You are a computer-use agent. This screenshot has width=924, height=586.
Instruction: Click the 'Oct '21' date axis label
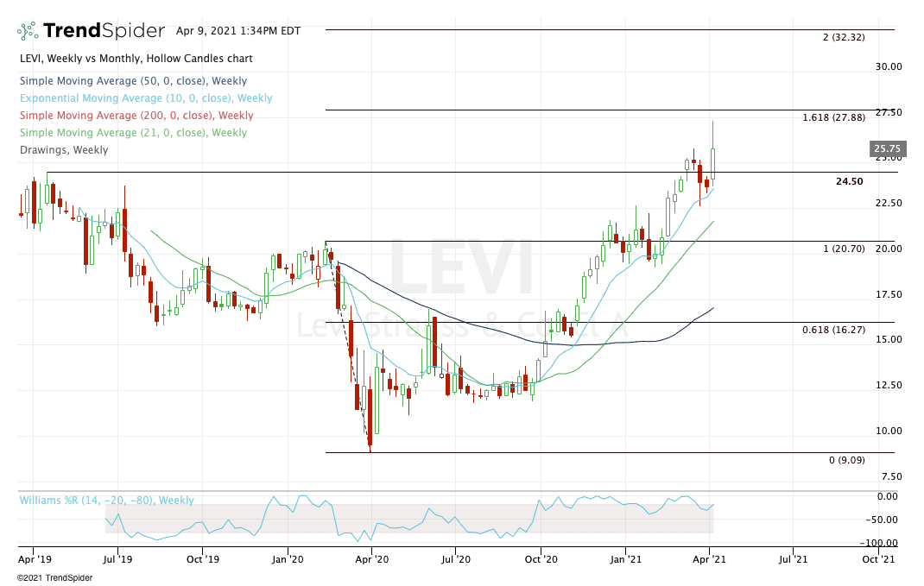pyautogui.click(x=878, y=559)
